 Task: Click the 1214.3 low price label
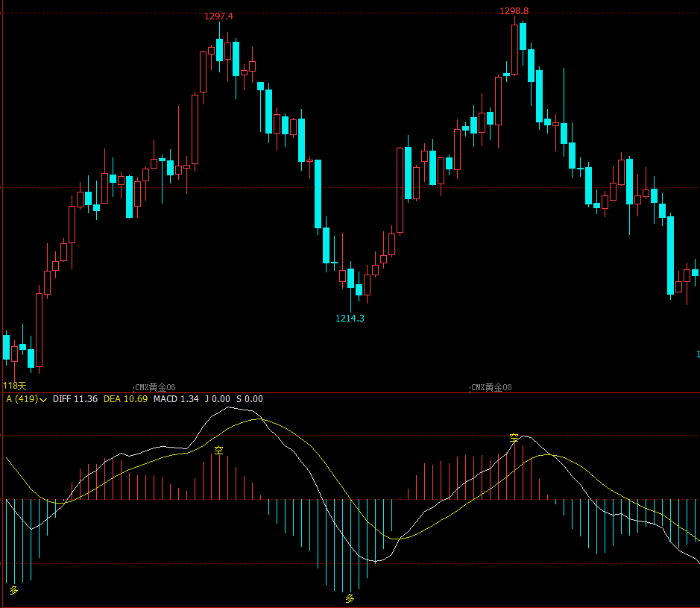(350, 318)
